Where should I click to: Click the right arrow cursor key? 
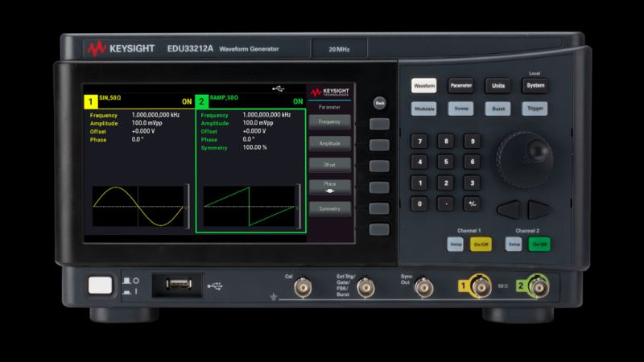coord(539,209)
